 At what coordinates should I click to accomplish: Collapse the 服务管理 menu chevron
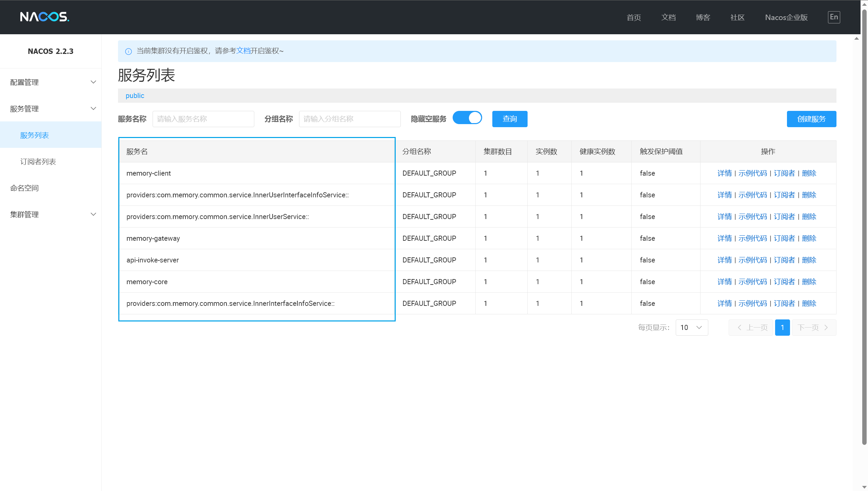[93, 109]
